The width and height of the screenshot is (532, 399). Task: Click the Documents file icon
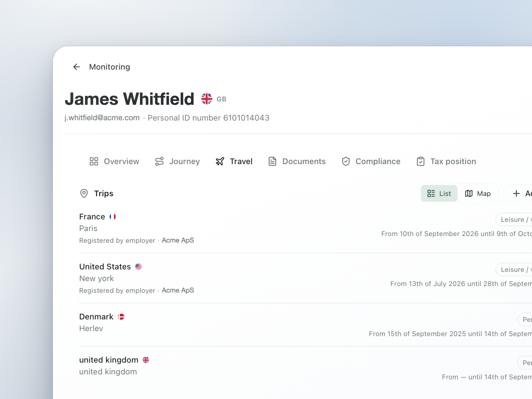pyautogui.click(x=272, y=161)
